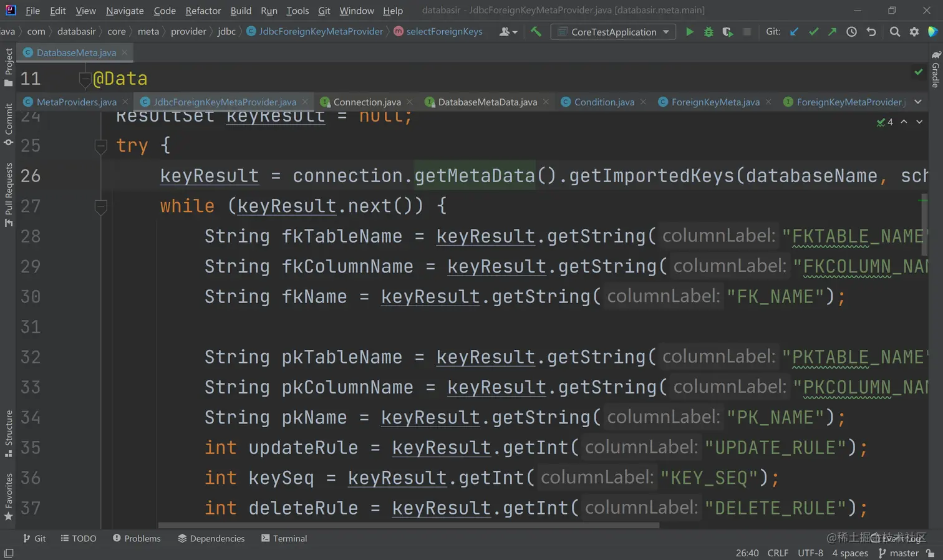Commit changes with the Git checkmark icon
Screen dimensions: 943x560
coord(813,32)
